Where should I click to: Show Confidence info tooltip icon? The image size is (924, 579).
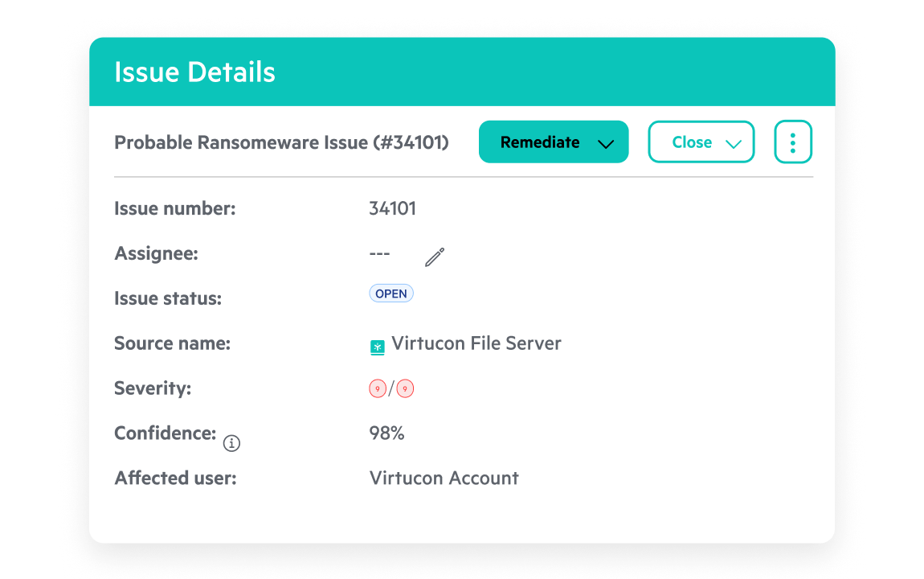click(x=231, y=443)
